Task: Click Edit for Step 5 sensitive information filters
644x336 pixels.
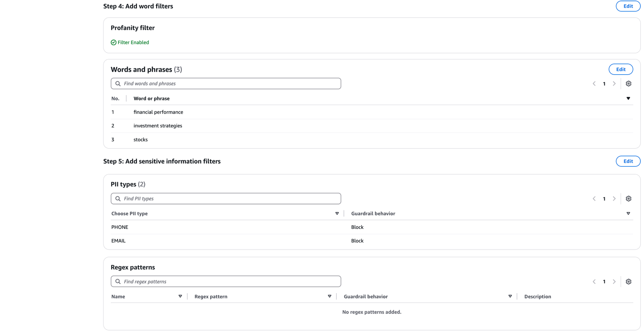Action: [628, 161]
